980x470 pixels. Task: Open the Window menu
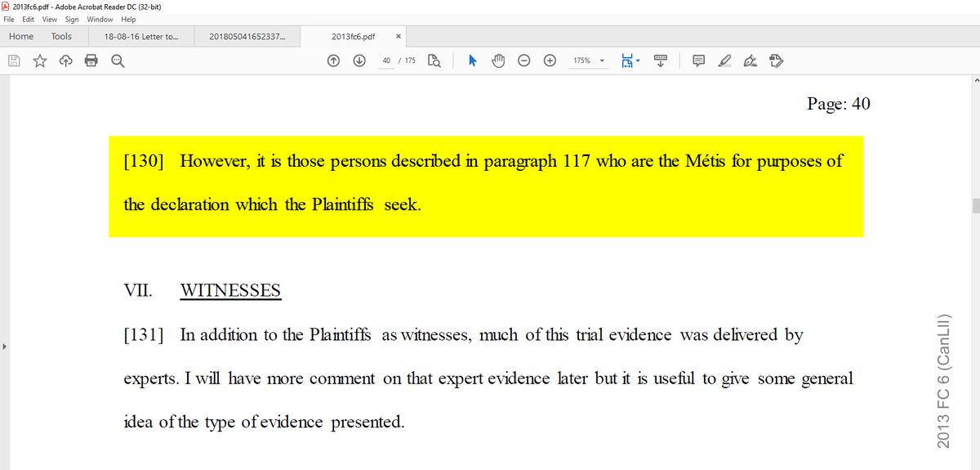[100, 19]
